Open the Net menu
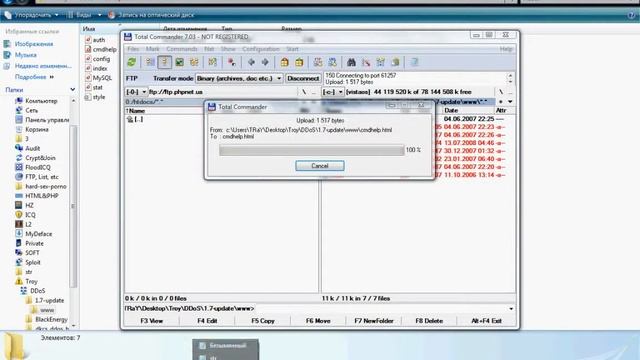 click(209, 49)
